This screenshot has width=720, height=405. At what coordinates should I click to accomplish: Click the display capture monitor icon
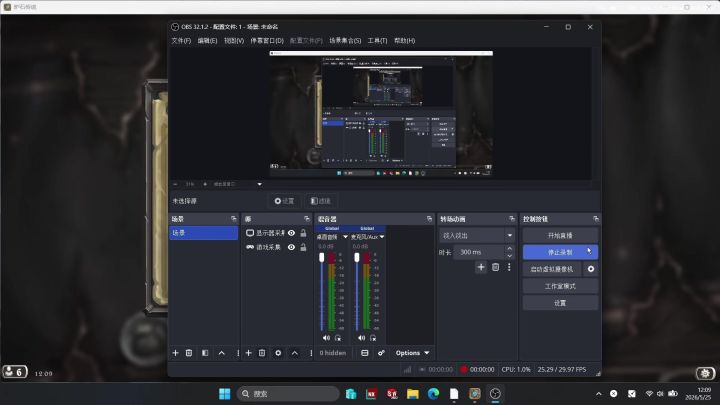pos(250,233)
